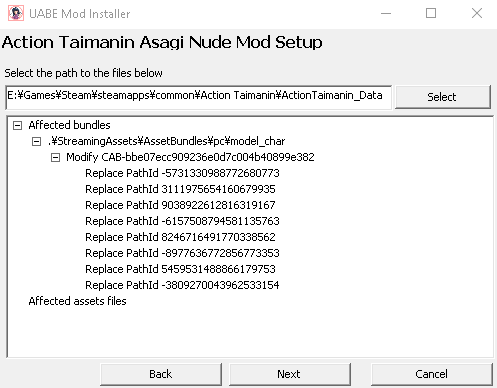Viewport: 497px width, 388px height.
Task: Collapse the model_char bundle node
Action: tap(36, 142)
